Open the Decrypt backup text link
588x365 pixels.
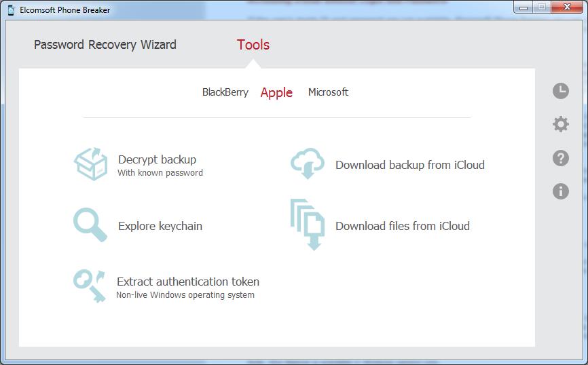[x=157, y=159]
